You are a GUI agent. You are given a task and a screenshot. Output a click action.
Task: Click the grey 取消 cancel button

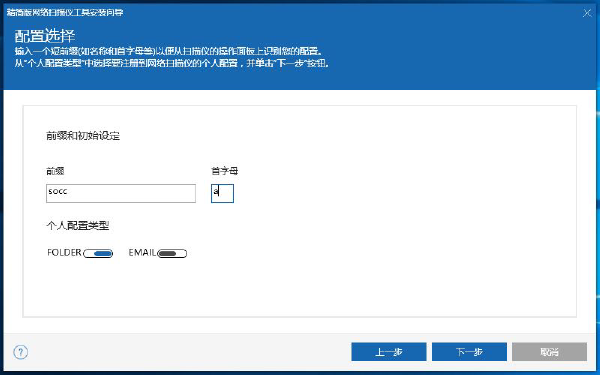click(x=549, y=352)
